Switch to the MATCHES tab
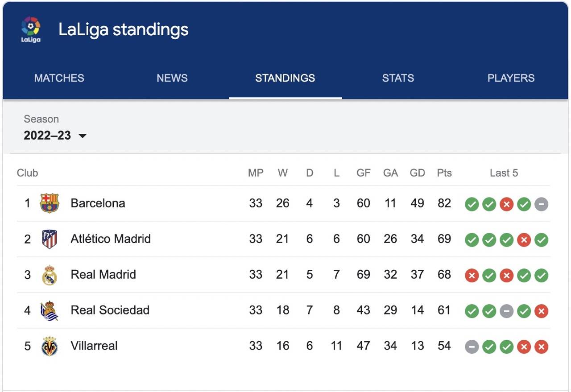 (58, 78)
